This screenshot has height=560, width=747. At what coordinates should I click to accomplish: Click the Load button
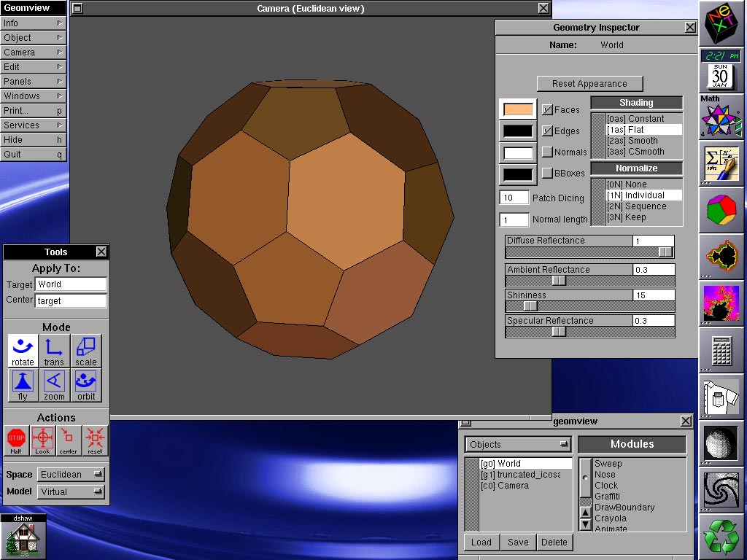pyautogui.click(x=481, y=542)
